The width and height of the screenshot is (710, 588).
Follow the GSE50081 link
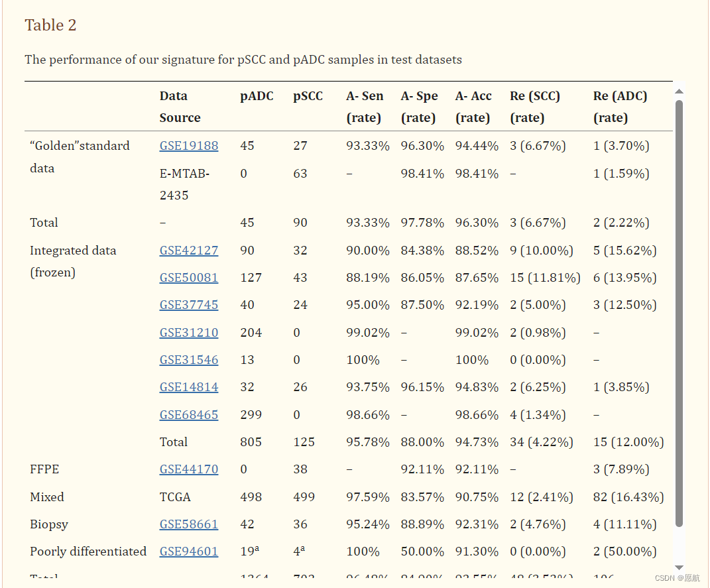pos(189,278)
